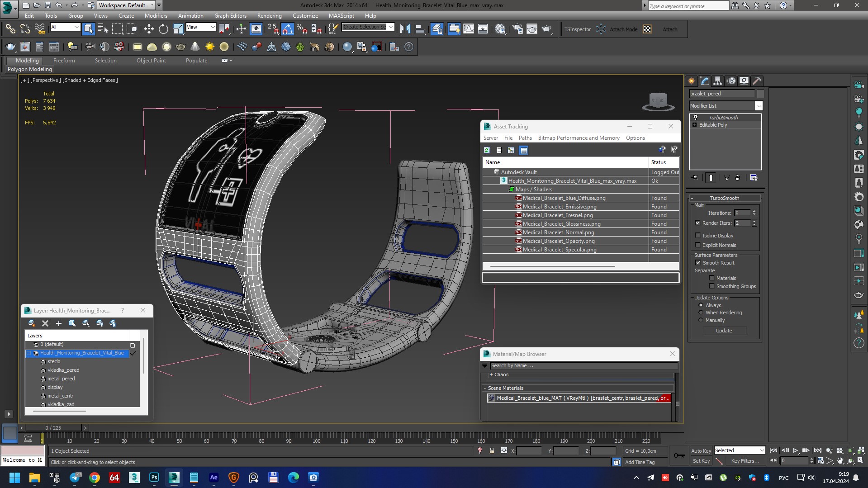Image resolution: width=868 pixels, height=488 pixels.
Task: Click the Search by Name field
Action: coord(583,365)
